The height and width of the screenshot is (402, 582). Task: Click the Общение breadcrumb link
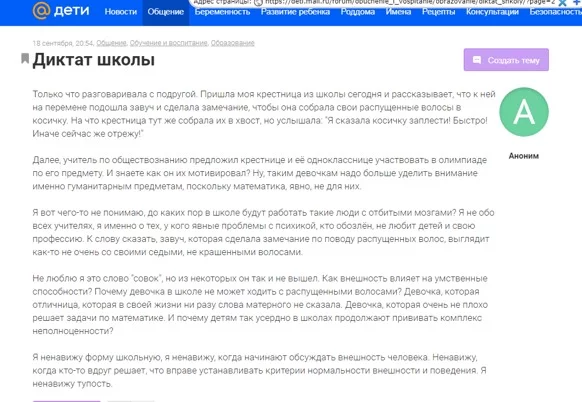pyautogui.click(x=111, y=43)
